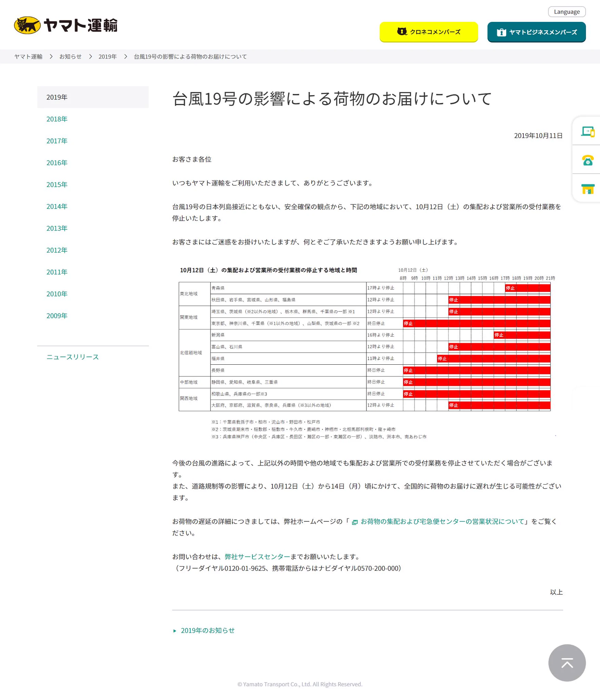Viewport: 600px width, 700px height.
Task: Click the 中部地域 region cell
Action: point(194,382)
